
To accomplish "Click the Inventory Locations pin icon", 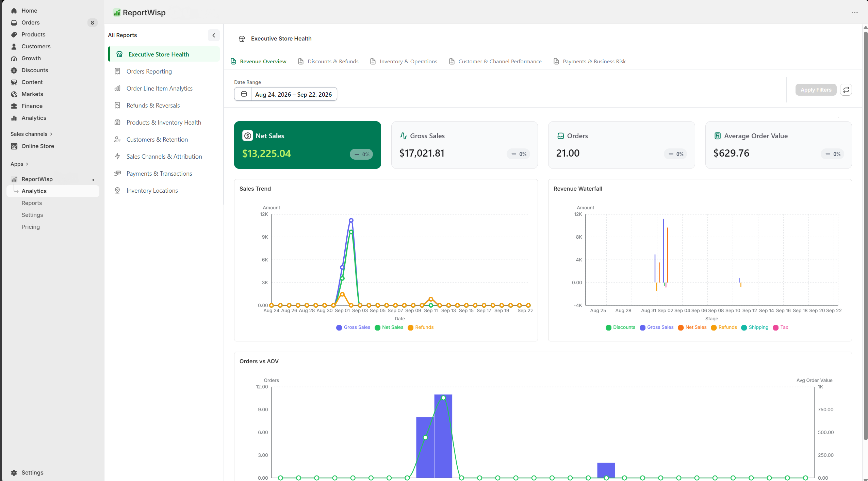I will point(117,190).
